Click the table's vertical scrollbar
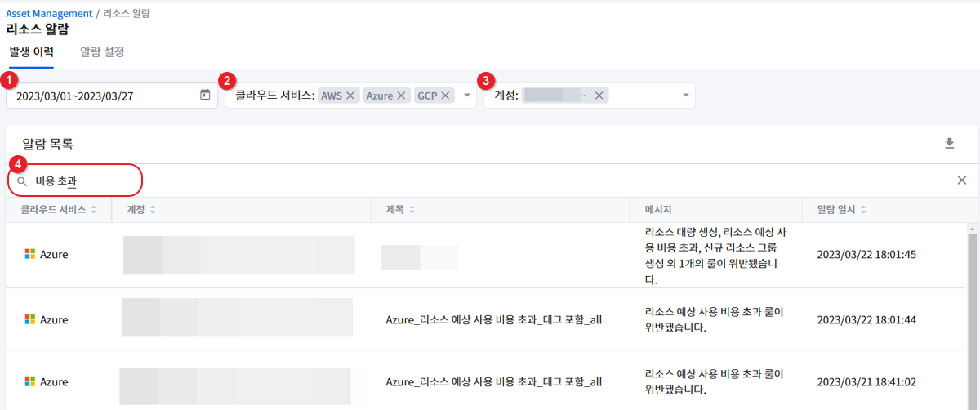The image size is (980, 410). (x=973, y=319)
